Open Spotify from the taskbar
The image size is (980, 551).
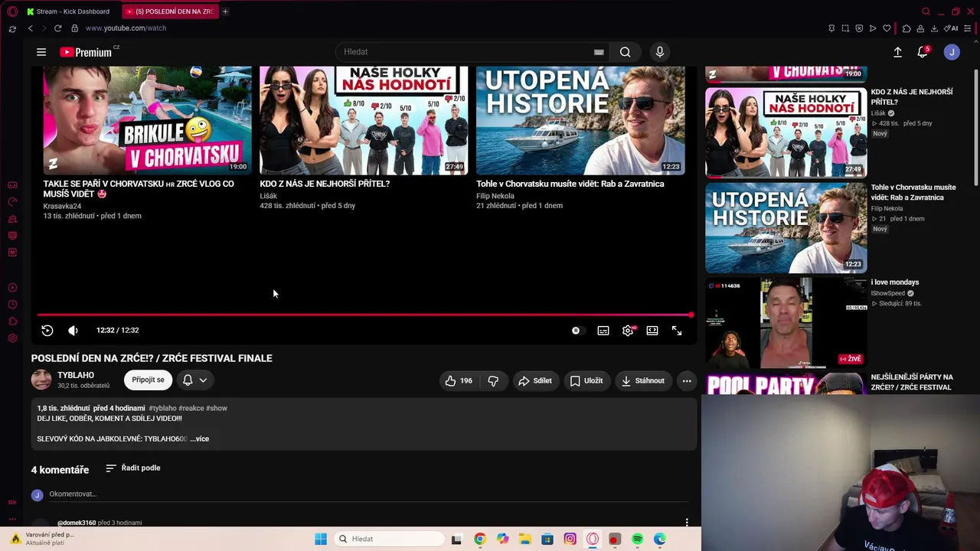pyautogui.click(x=637, y=539)
